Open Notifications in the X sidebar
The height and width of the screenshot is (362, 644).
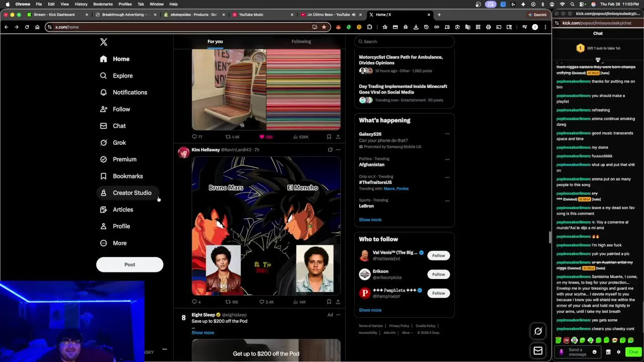tap(123, 93)
